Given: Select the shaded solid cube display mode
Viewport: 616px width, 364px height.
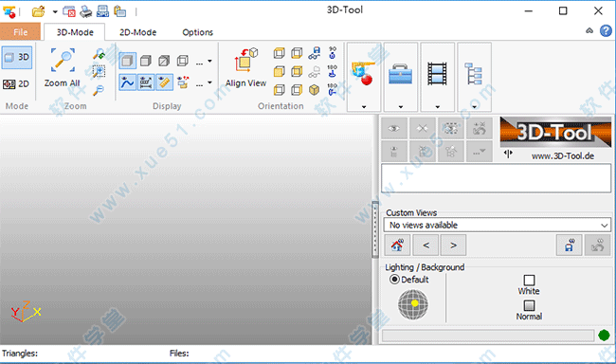Looking at the screenshot, I should click(146, 61).
